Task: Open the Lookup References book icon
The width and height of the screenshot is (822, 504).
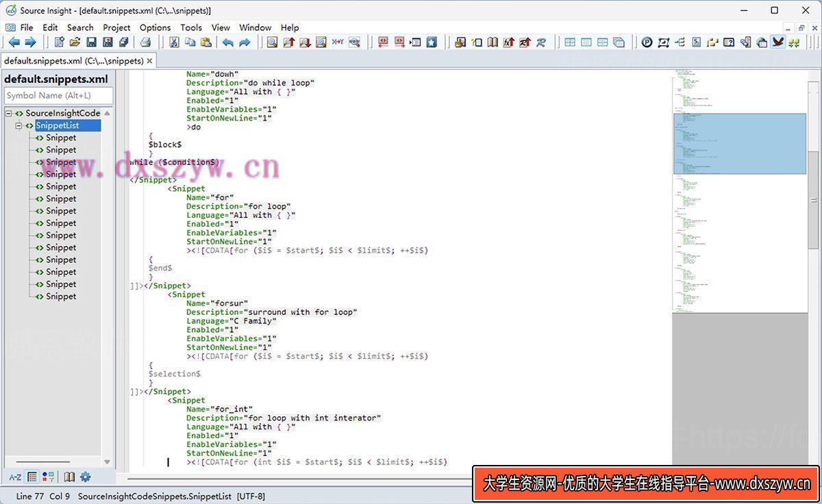Action: coord(493,42)
